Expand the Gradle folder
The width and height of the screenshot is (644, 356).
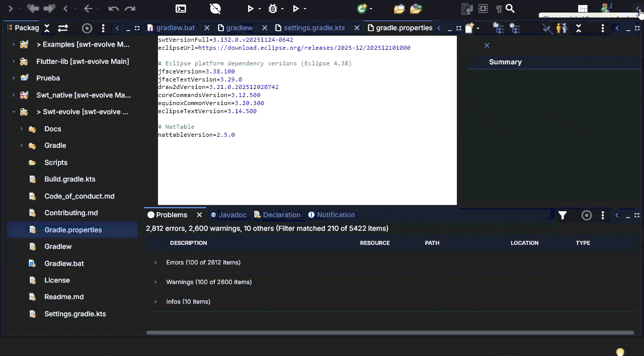pyautogui.click(x=22, y=146)
